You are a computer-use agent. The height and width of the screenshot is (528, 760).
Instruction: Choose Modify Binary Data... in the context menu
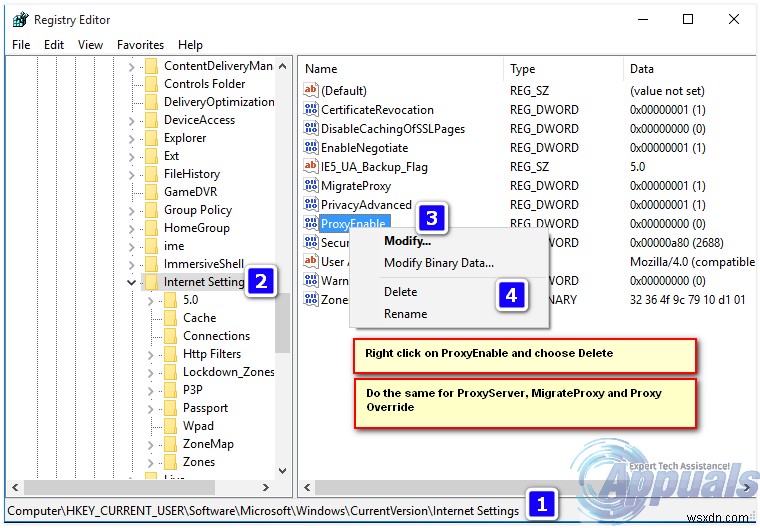[449, 263]
